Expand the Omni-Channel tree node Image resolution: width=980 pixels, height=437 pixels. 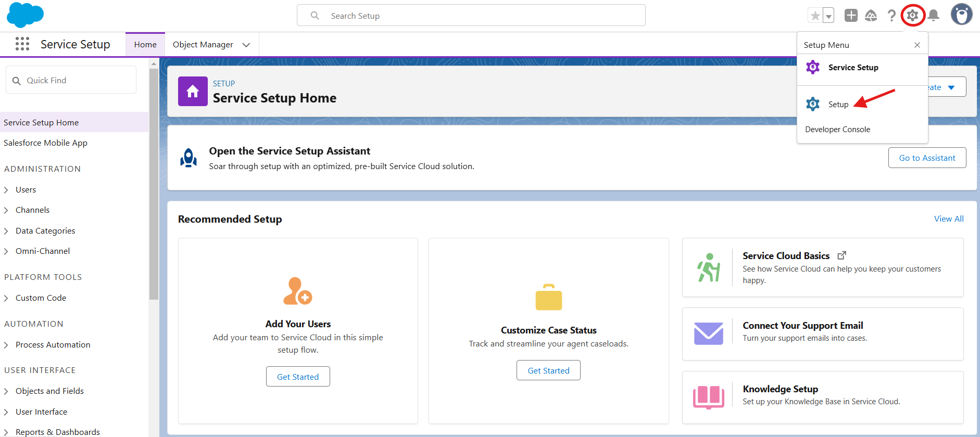point(6,251)
